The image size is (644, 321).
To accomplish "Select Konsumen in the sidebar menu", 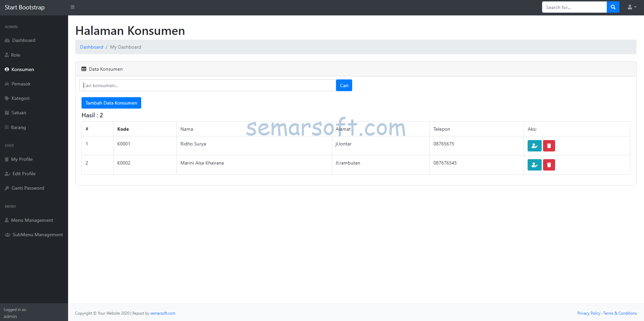I will (22, 69).
